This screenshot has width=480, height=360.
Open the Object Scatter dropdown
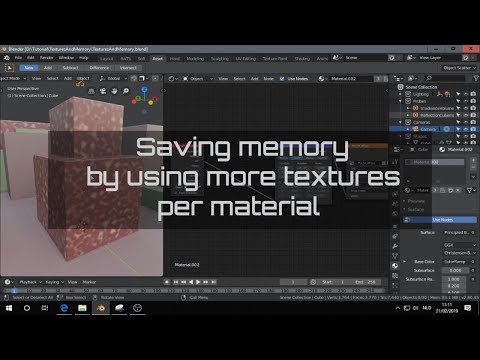tap(459, 68)
